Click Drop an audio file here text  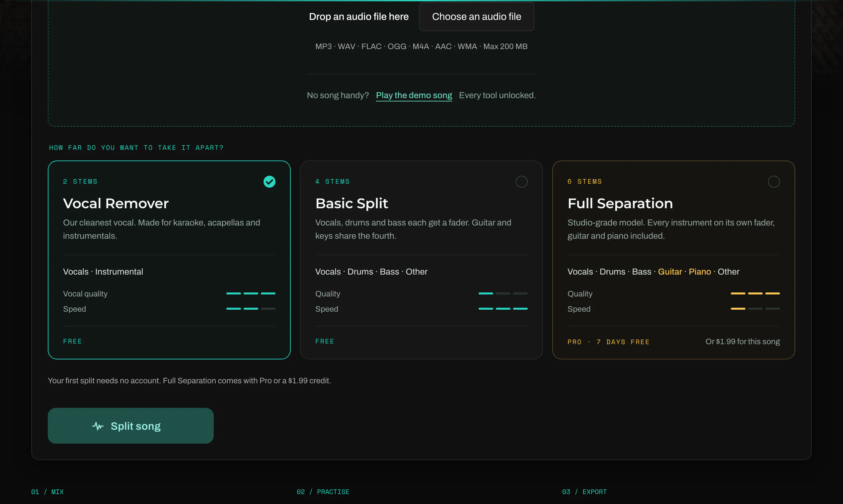tap(359, 17)
